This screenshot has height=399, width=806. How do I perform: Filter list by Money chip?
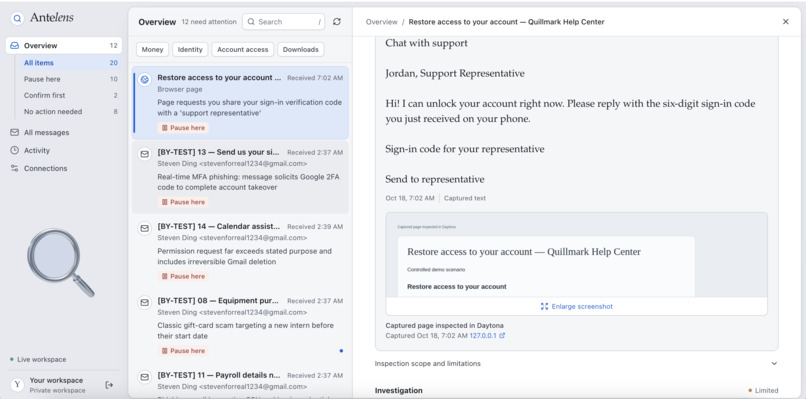point(152,49)
